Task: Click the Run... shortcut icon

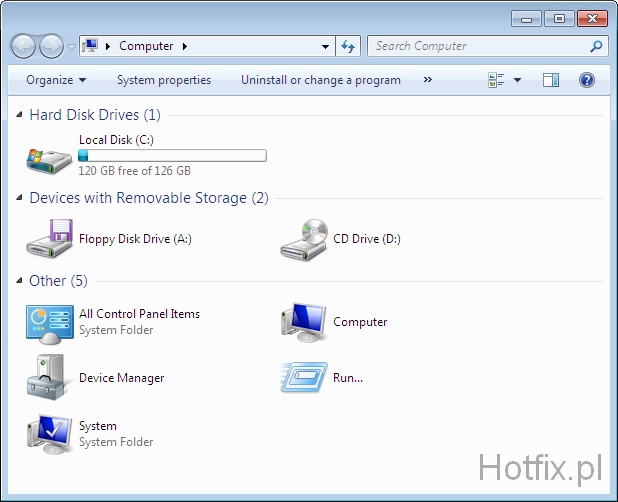Action: (304, 378)
